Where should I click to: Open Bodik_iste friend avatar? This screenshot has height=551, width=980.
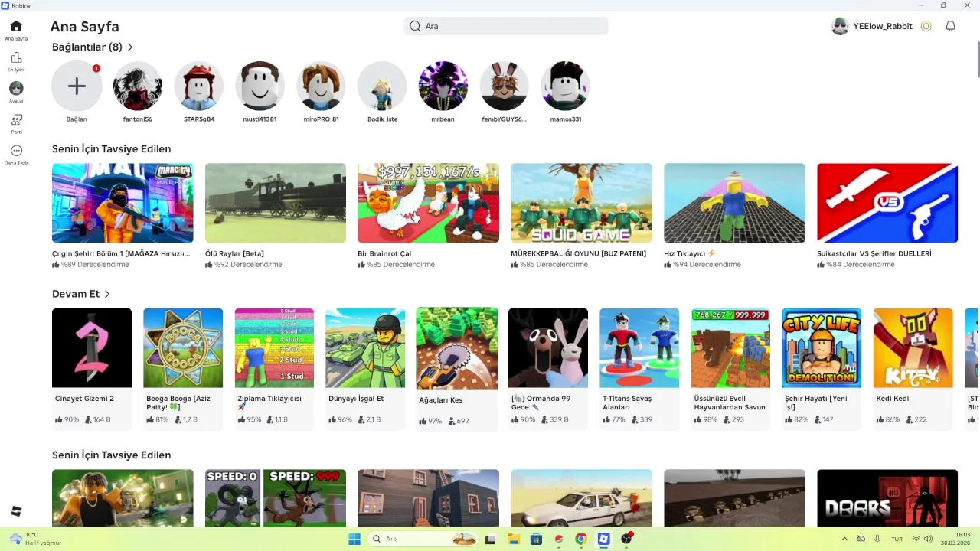[382, 86]
